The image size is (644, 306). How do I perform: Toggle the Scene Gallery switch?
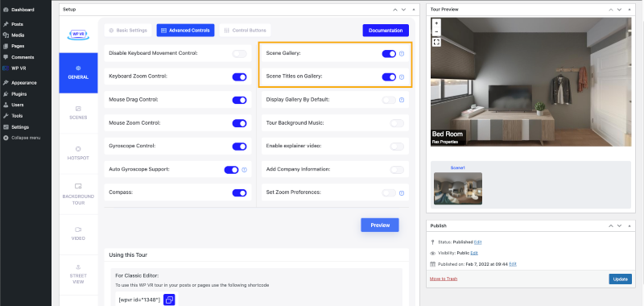(389, 53)
